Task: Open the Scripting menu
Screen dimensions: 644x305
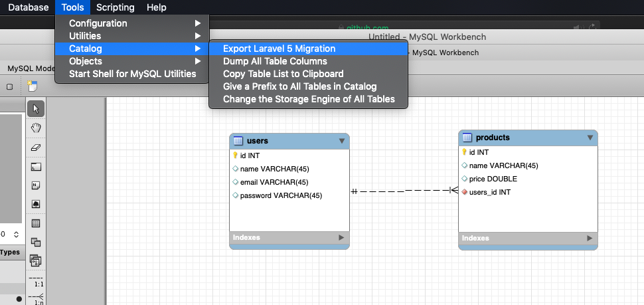Action: [x=116, y=7]
